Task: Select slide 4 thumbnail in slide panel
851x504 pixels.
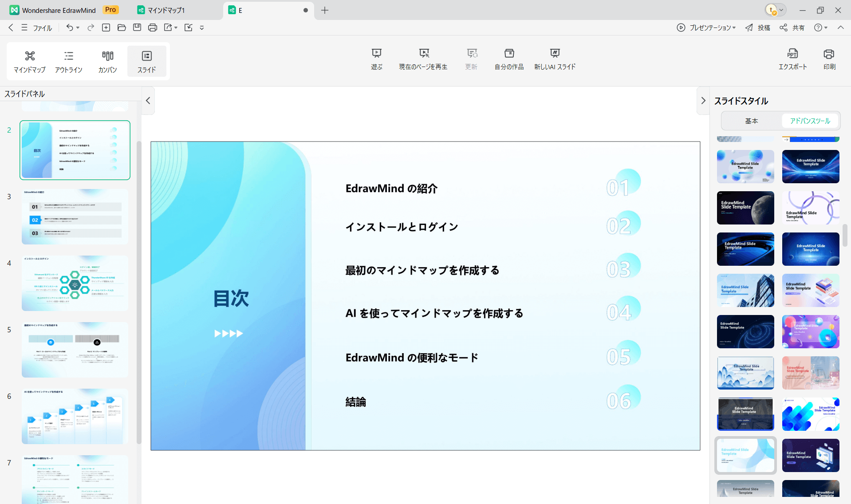Action: [75, 283]
